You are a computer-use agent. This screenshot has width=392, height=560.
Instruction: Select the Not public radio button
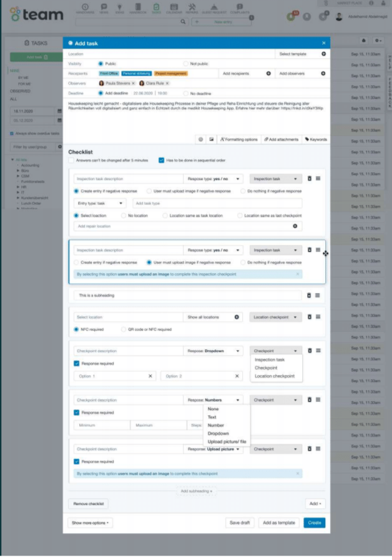185,64
